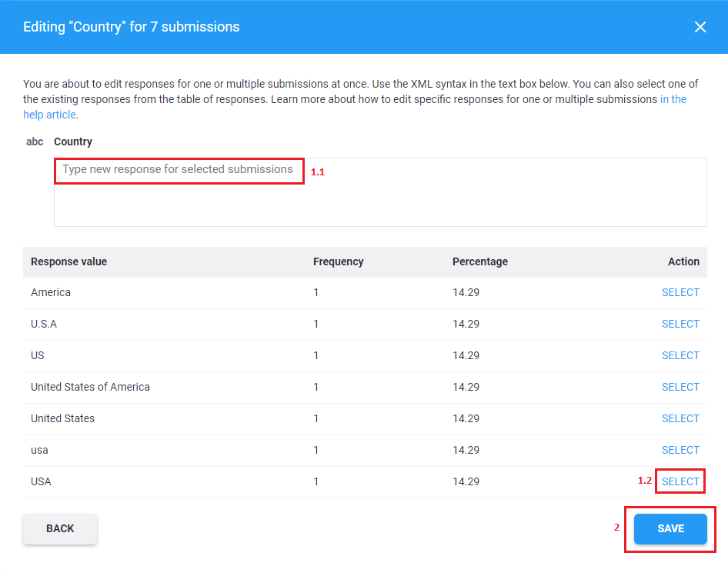This screenshot has height=576, width=728.
Task: Save the edited responses
Action: pyautogui.click(x=670, y=528)
